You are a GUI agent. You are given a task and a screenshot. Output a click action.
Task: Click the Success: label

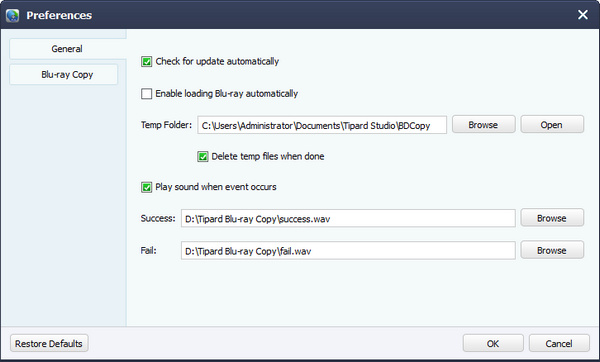click(x=158, y=219)
